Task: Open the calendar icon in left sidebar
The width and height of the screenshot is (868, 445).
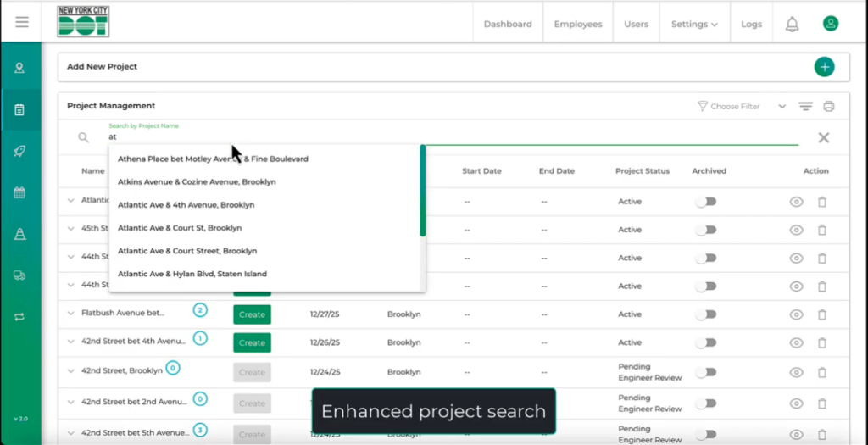Action: coord(19,192)
